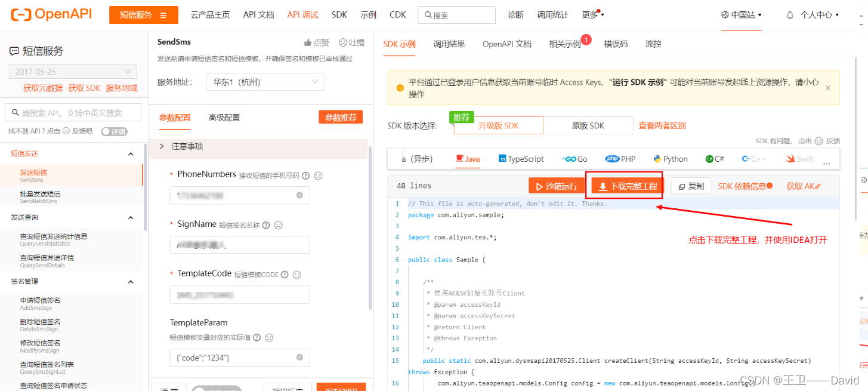Screen dimensions: 868x391
Task: Click the help icon beside TemplateCode
Action: 285,275
